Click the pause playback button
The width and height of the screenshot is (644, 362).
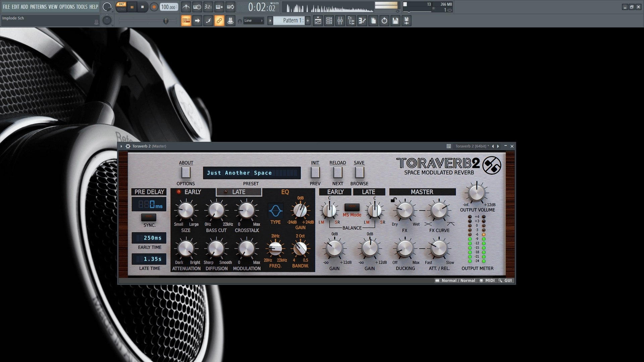[132, 7]
